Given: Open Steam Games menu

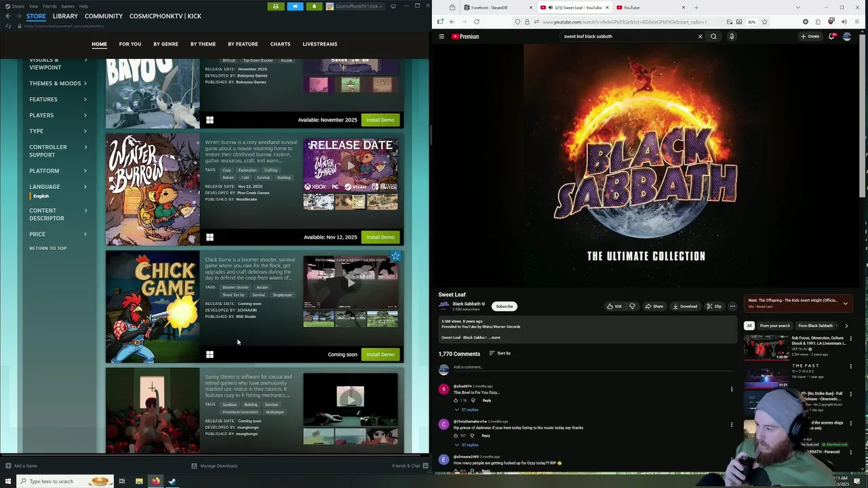Looking at the screenshot, I should tap(68, 6).
